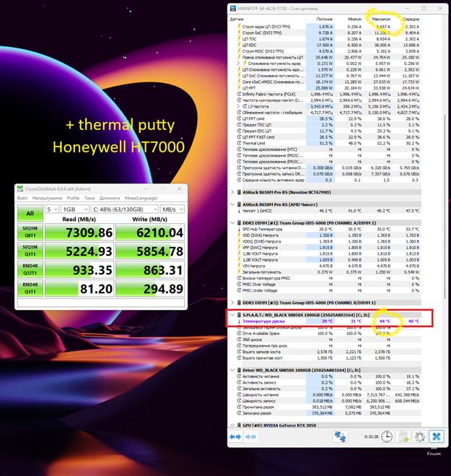The height and width of the screenshot is (476, 451).
Task: Click thermometer icon beside Температура диска
Action: 239,321
